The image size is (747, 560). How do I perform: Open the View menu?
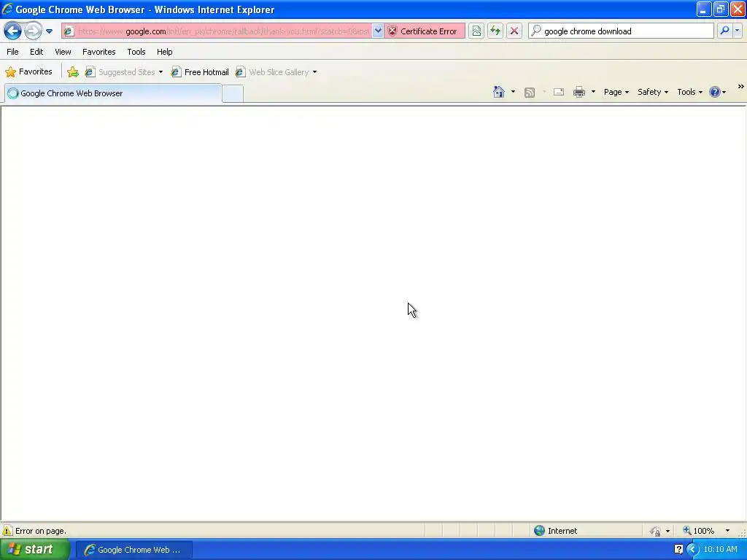pyautogui.click(x=63, y=52)
